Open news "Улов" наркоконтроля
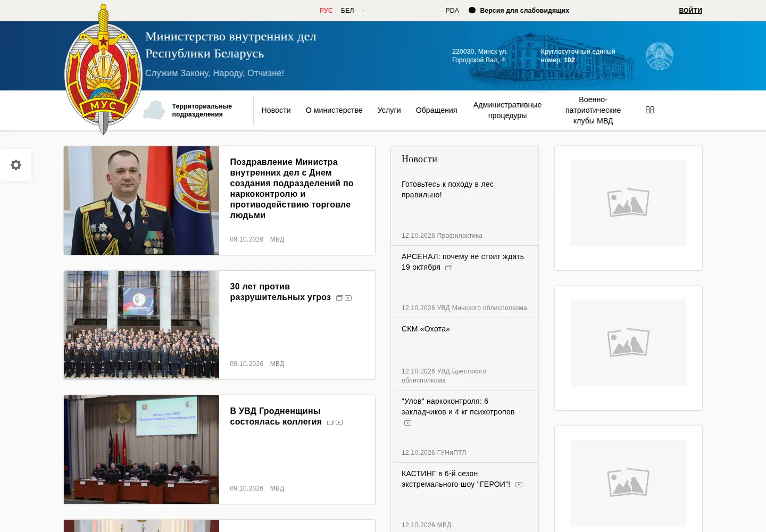This screenshot has width=766, height=532. tap(458, 406)
